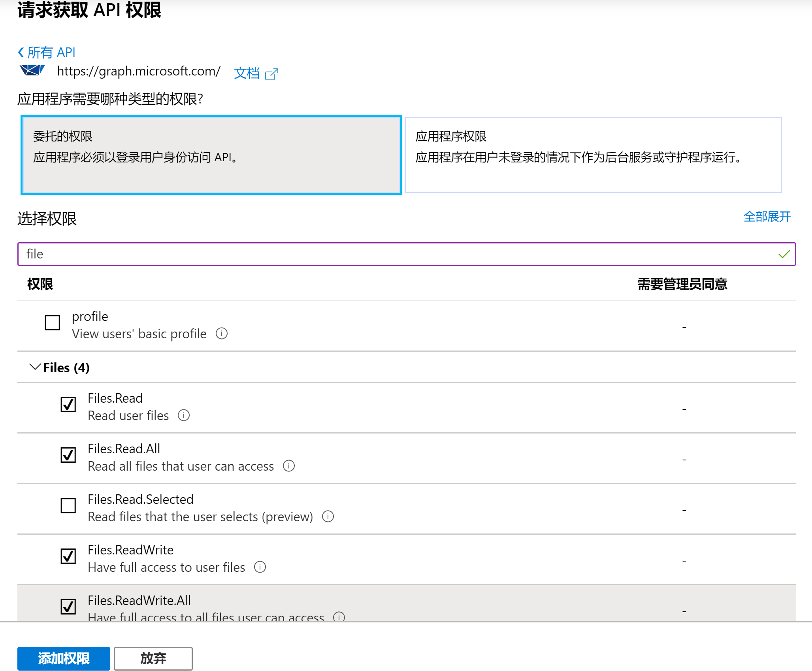This screenshot has height=671, width=812.
Task: Click info icon for Have full access to user files
Action: [260, 567]
